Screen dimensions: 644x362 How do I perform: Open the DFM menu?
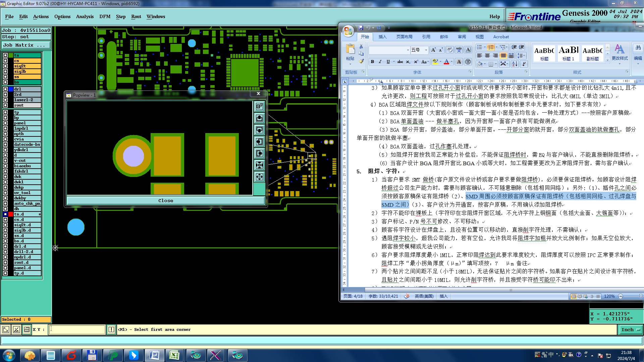click(x=105, y=16)
